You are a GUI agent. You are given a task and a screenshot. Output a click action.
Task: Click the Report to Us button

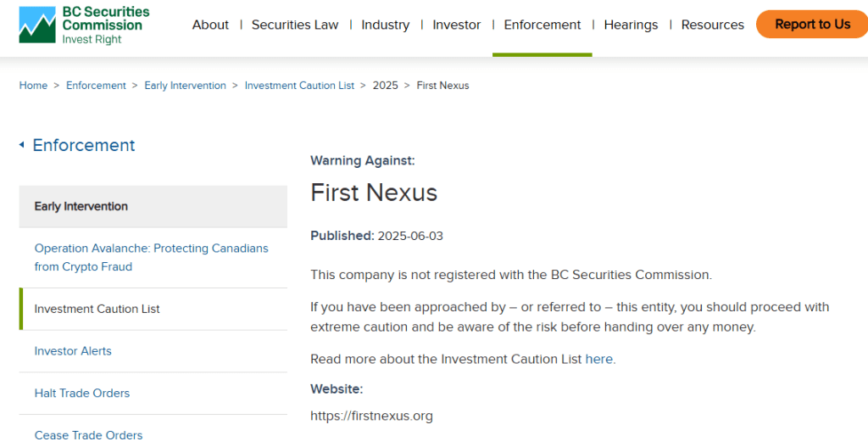coord(812,25)
